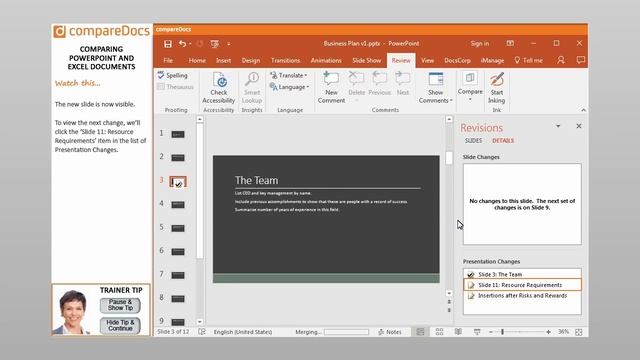The image size is (640, 360).
Task: Click Hide Tip & Continue button
Action: [120, 325]
